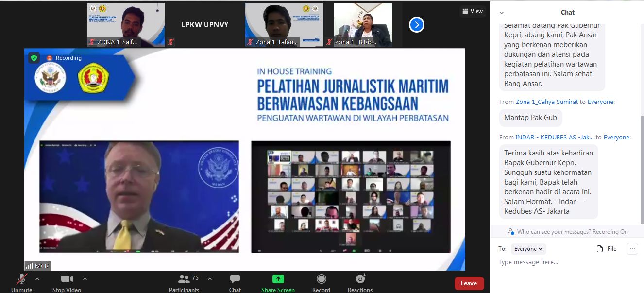Expand participants options arrow
The height and width of the screenshot is (293, 644).
click(210, 279)
